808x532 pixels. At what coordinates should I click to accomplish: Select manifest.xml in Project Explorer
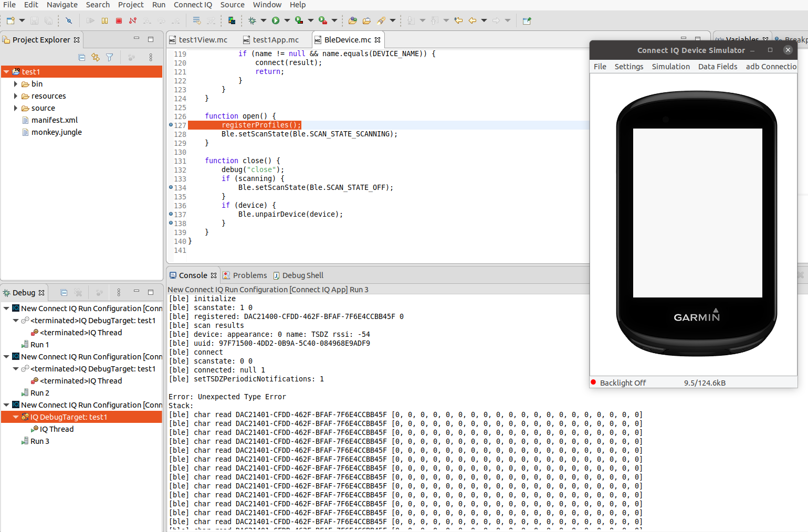pos(55,120)
